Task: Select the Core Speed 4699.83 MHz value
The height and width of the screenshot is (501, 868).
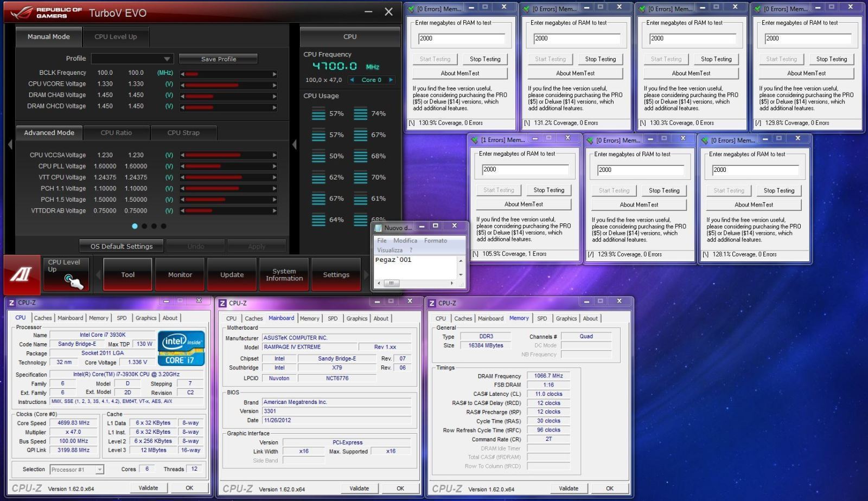Action: pyautogui.click(x=73, y=423)
